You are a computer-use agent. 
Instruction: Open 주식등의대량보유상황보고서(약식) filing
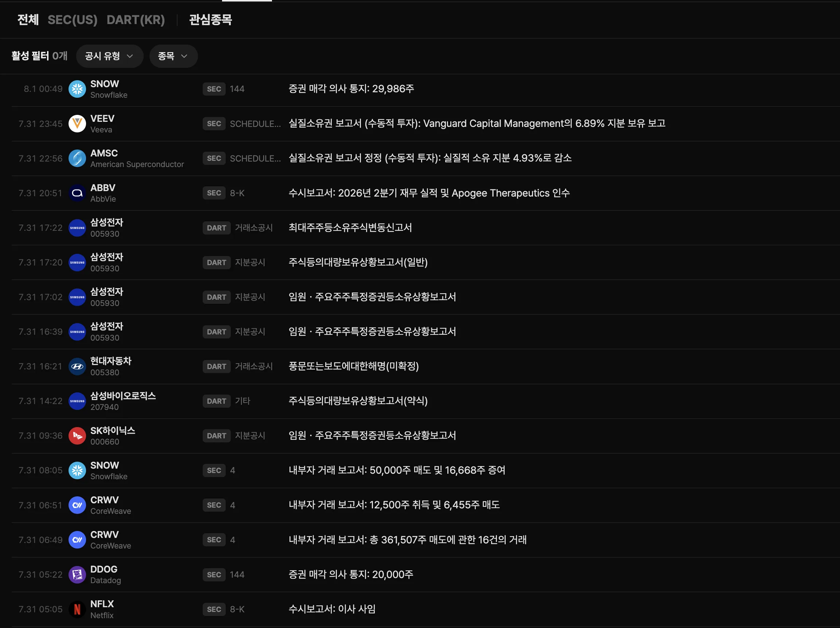point(358,401)
